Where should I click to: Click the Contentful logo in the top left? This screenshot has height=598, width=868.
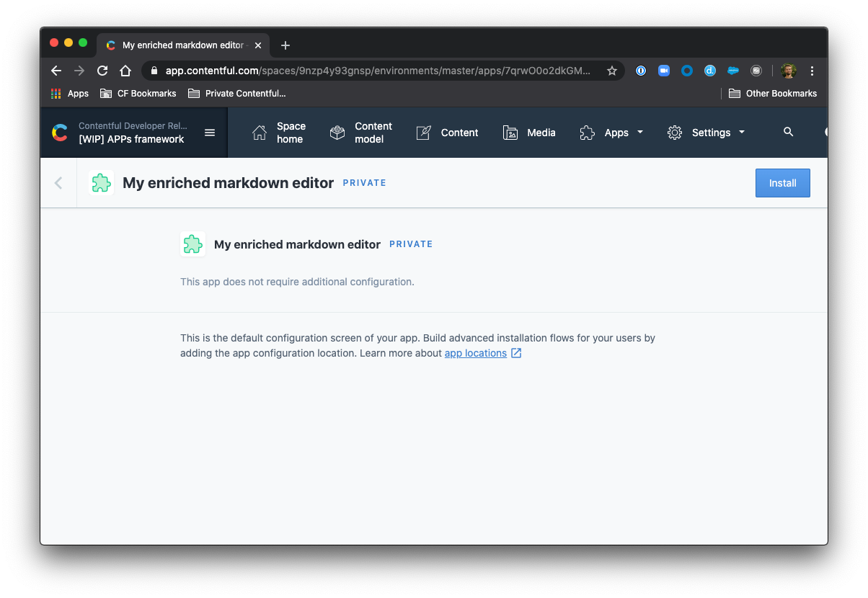(59, 132)
